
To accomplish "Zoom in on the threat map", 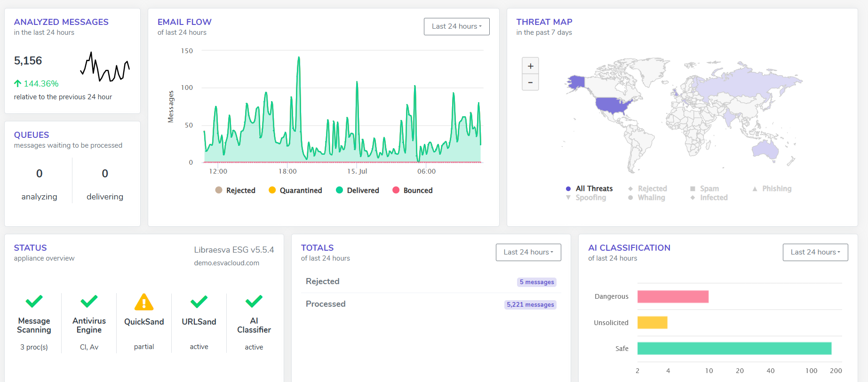I will [x=530, y=66].
